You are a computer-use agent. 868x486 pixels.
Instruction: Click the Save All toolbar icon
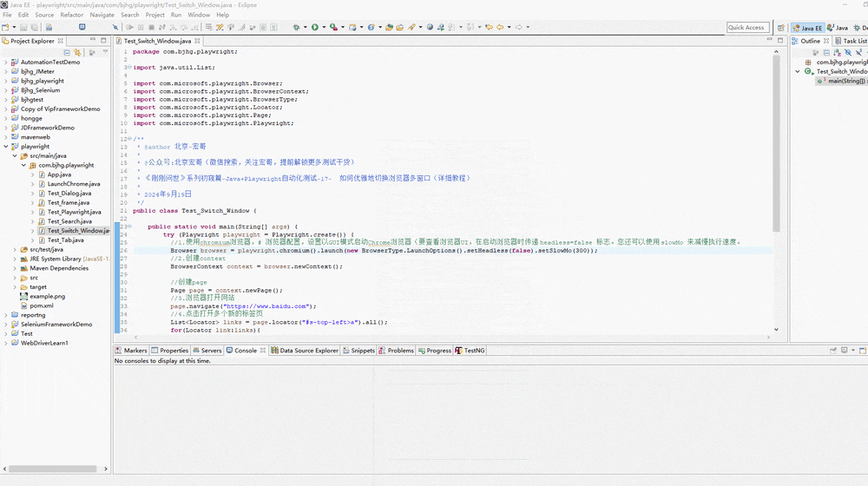pyautogui.click(x=35, y=27)
